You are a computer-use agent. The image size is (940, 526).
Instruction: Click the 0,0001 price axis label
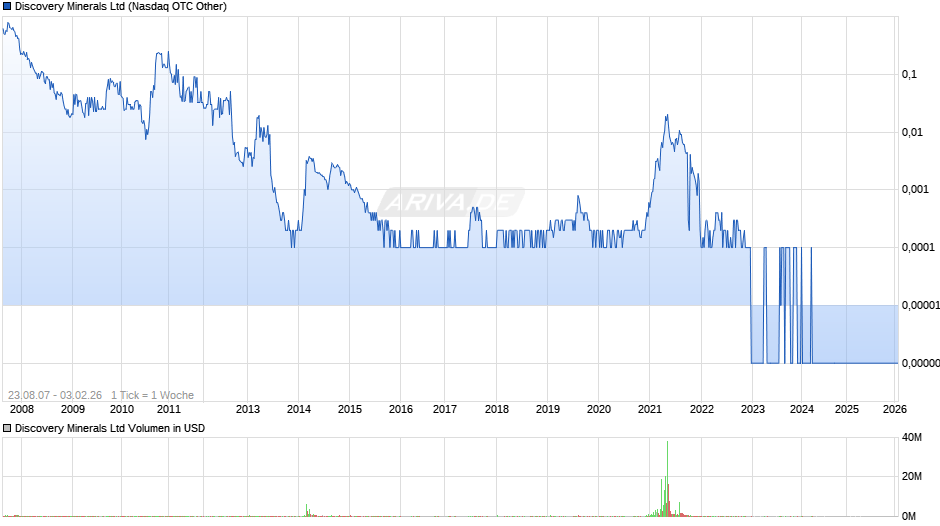(x=918, y=247)
